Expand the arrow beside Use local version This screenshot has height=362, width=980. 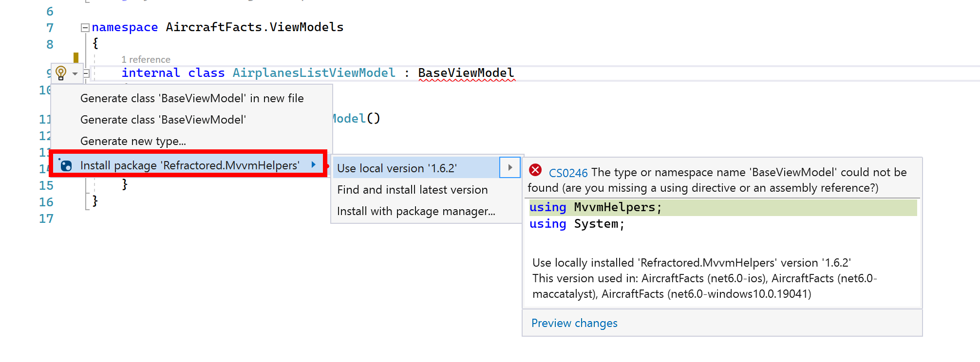pos(510,167)
